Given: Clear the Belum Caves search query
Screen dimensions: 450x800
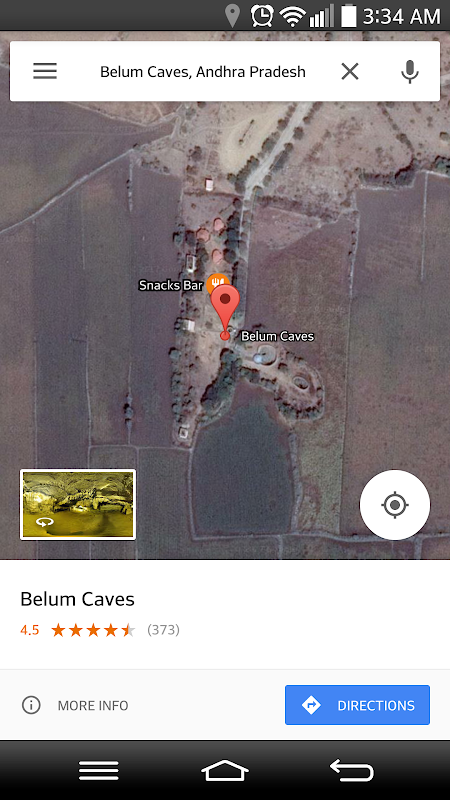Looking at the screenshot, I should (x=350, y=71).
